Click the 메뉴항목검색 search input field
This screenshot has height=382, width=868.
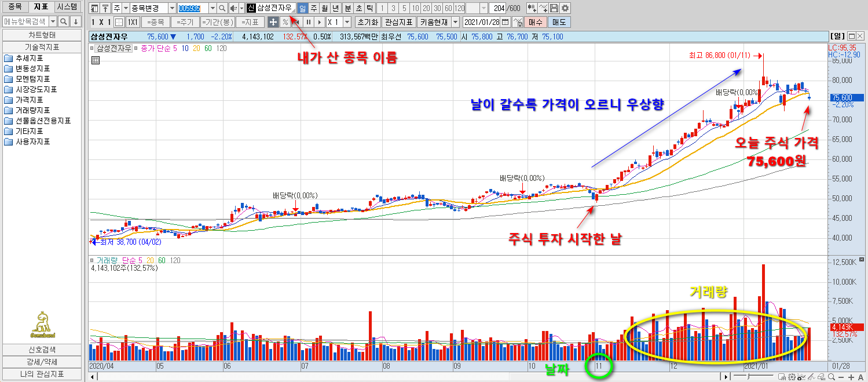coord(25,21)
